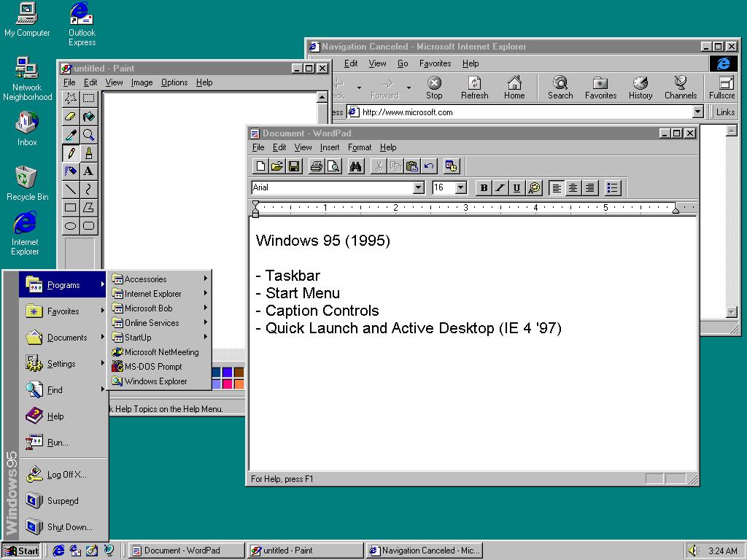
Task: Click the Save icon in WordPad
Action: [294, 166]
